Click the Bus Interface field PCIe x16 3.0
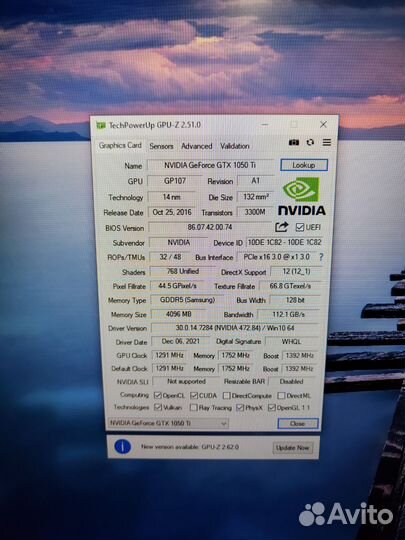The image size is (405, 540). 277,257
